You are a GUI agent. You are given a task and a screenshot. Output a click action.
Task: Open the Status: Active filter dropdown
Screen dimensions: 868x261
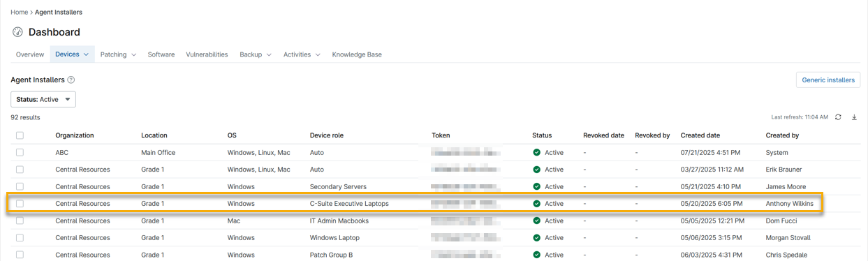click(43, 99)
